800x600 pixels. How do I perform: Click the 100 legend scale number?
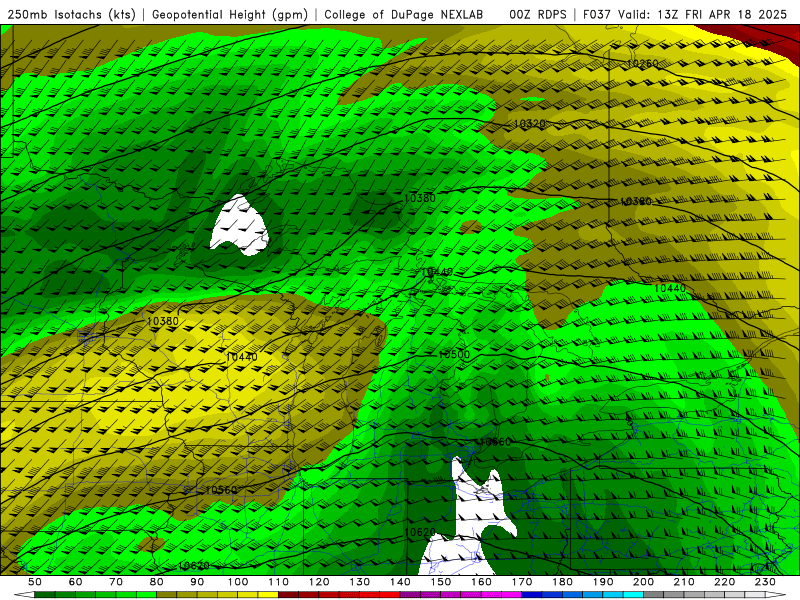coord(238,582)
